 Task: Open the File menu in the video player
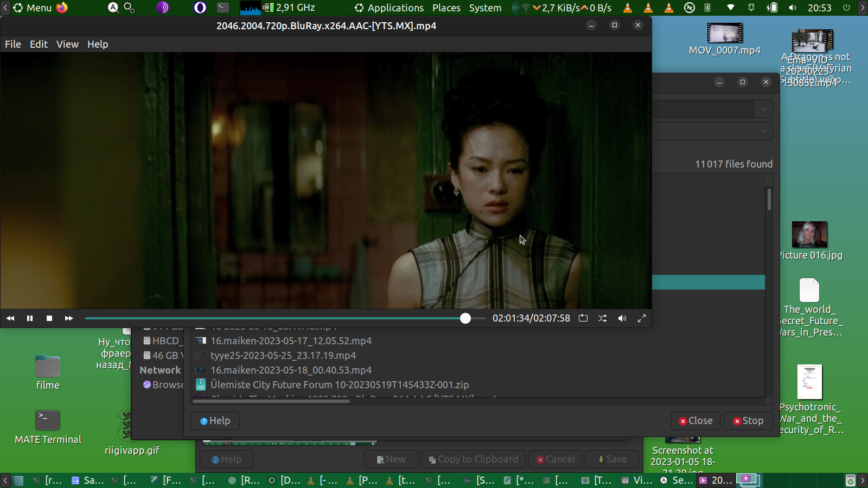coord(13,44)
